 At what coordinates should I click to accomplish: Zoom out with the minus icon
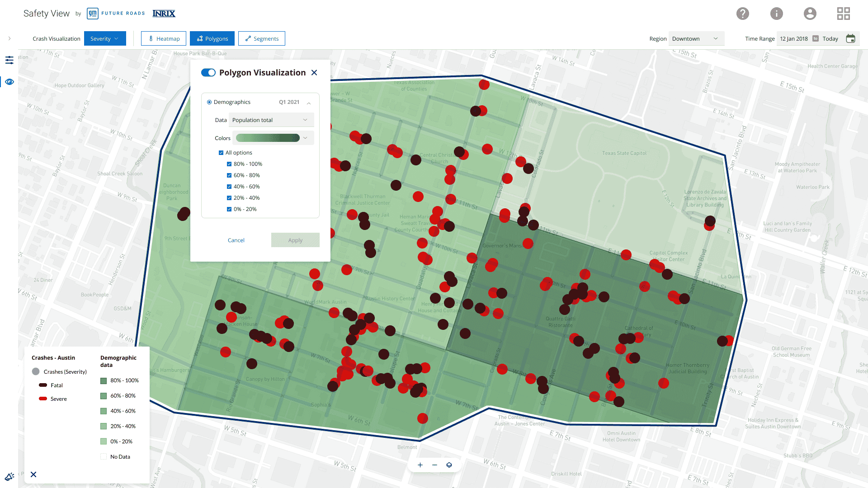click(434, 465)
